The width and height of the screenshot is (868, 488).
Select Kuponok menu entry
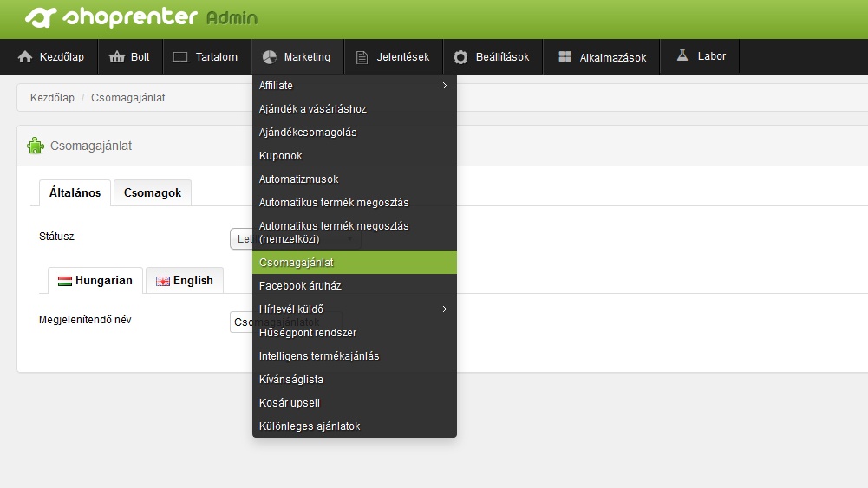point(355,155)
